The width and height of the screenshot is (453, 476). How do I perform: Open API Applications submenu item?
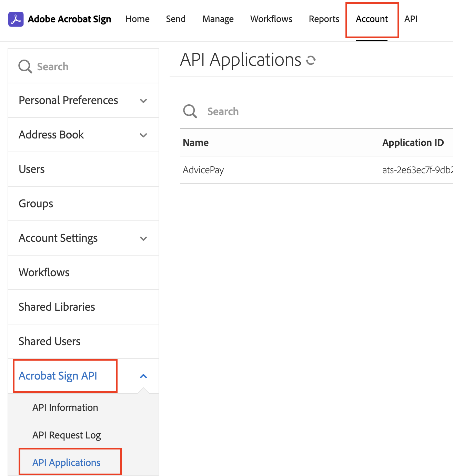coord(67,463)
